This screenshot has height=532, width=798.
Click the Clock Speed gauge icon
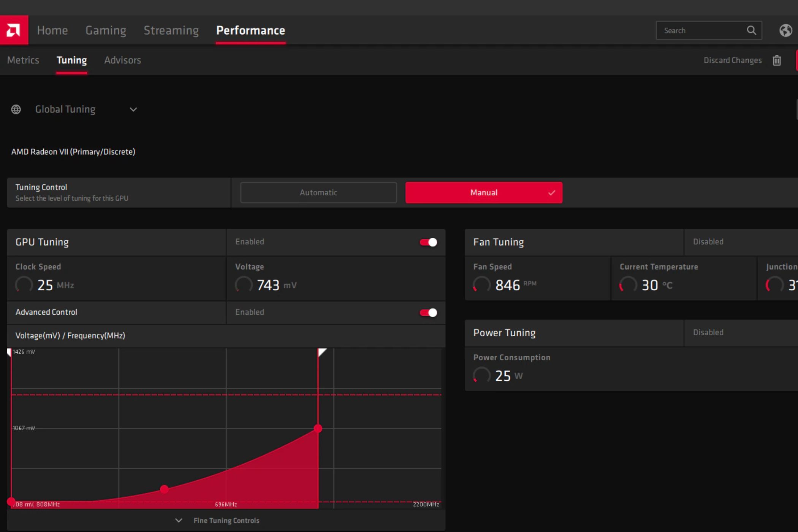[24, 285]
